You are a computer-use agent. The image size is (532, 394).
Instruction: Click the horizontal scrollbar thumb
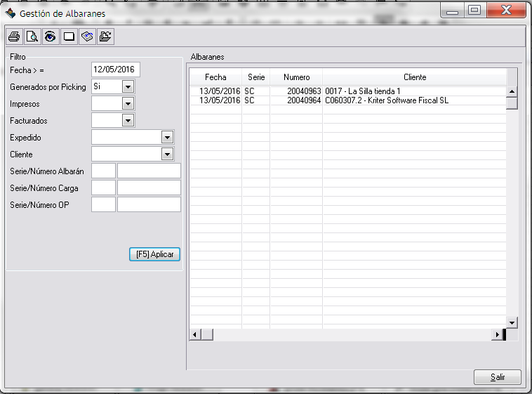click(x=207, y=334)
